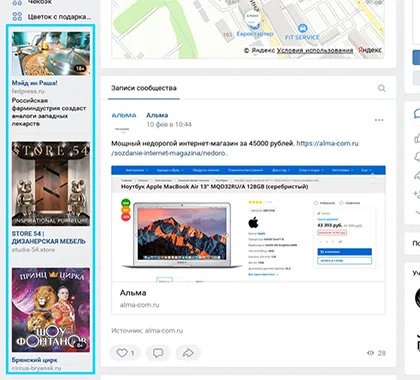Click circus-bryansk.ru ad domain
Screen dimensions: 420x380
(x=36, y=368)
